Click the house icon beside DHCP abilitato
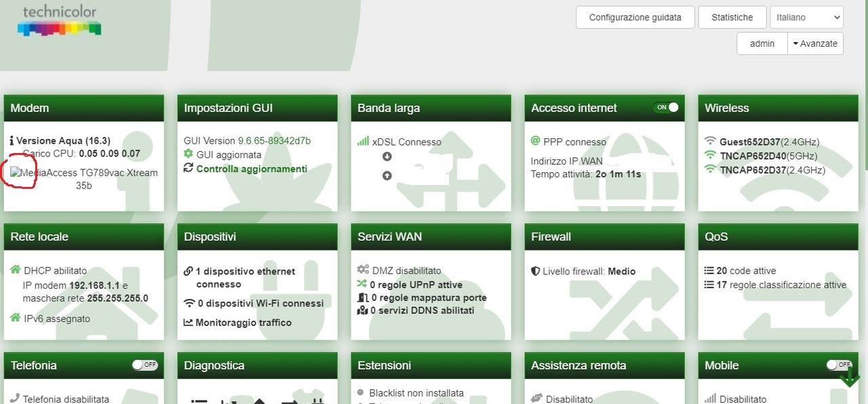 pyautogui.click(x=16, y=269)
